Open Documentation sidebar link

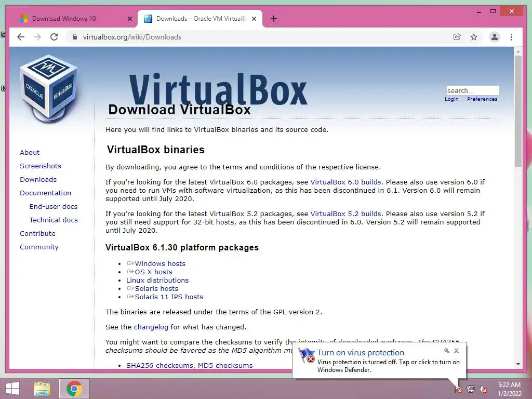(x=46, y=193)
